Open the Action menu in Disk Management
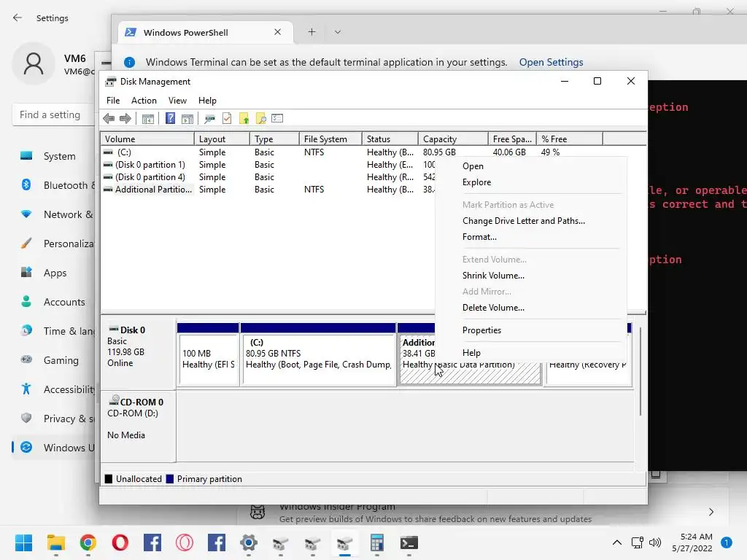747x560 pixels. (x=144, y=101)
